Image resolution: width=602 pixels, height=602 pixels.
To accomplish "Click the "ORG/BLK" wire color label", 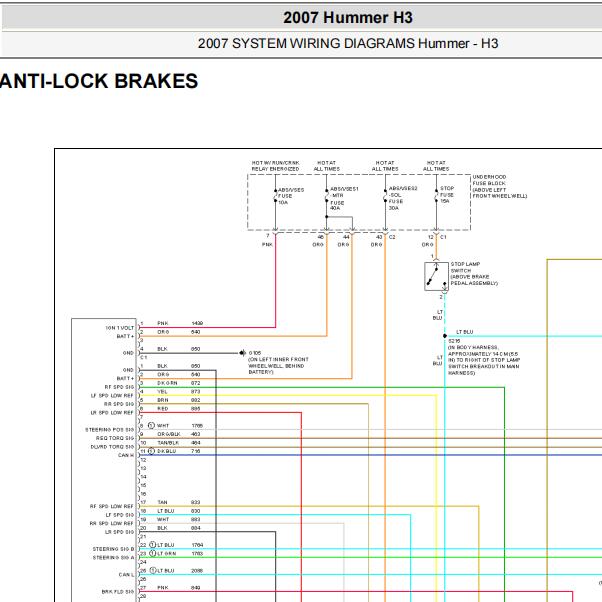I will pyautogui.click(x=169, y=434).
